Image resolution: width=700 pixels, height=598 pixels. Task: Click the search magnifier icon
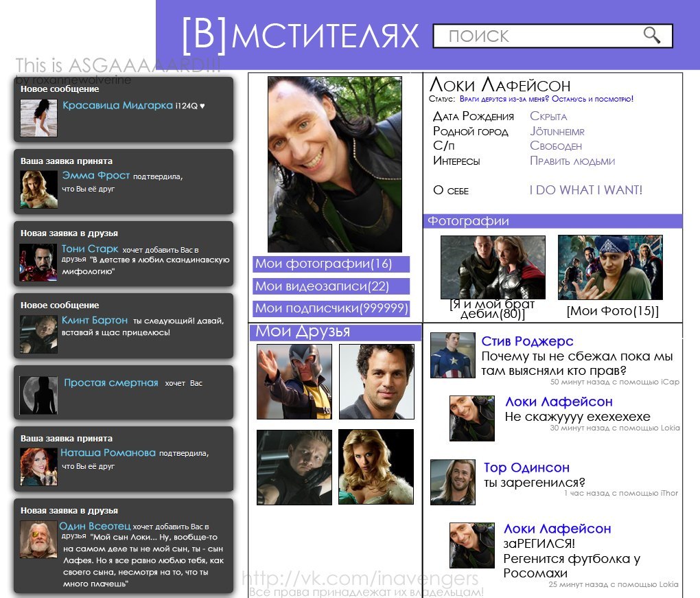(x=651, y=36)
